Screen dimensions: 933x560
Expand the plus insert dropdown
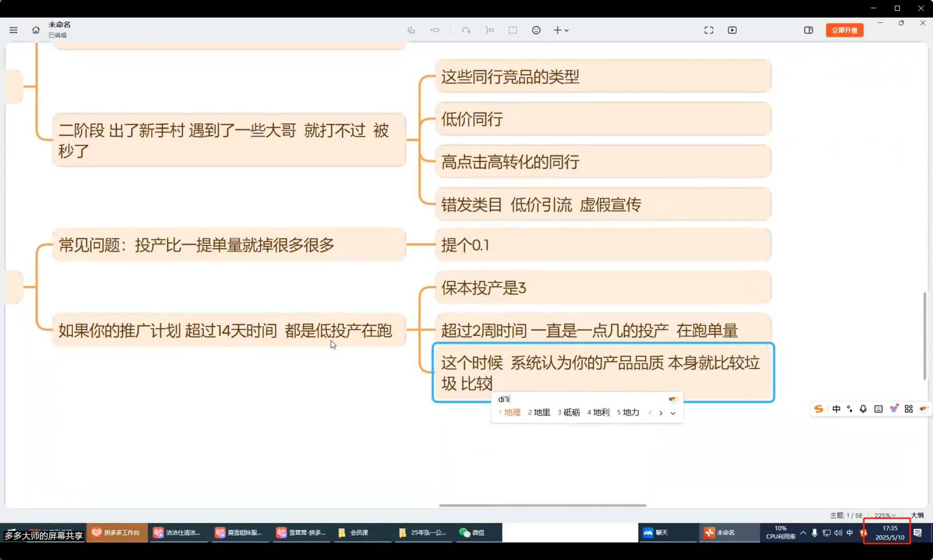[x=561, y=30]
